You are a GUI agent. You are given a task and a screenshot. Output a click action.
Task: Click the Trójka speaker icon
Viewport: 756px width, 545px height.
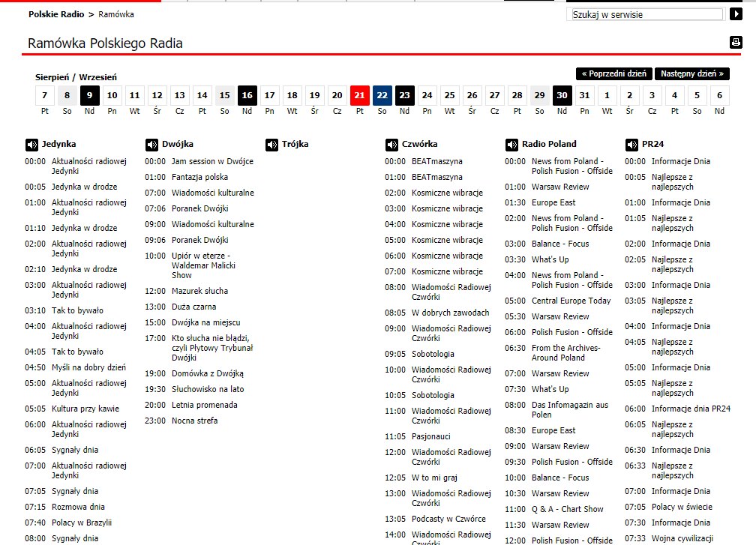point(271,145)
